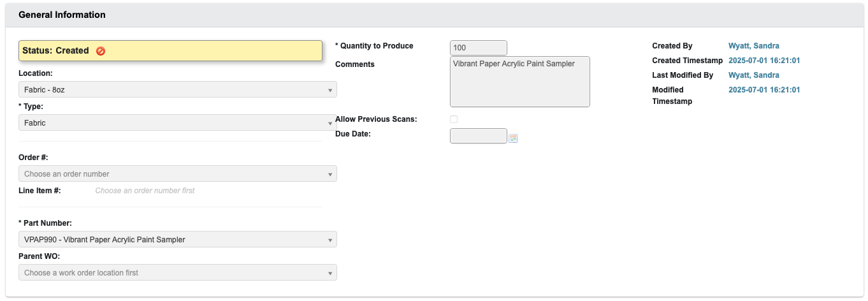Click the General Information section header
Image resolution: width=868 pixels, height=301 pixels.
62,15
